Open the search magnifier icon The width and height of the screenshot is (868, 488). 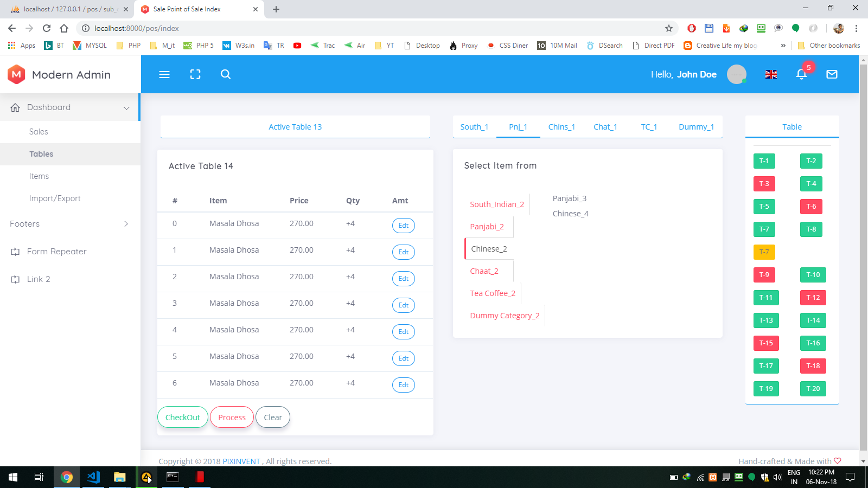pos(226,74)
